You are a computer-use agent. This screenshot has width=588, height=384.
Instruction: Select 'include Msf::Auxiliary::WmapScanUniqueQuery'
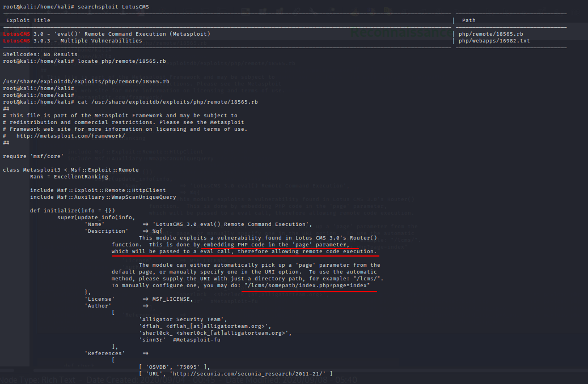[103, 197]
